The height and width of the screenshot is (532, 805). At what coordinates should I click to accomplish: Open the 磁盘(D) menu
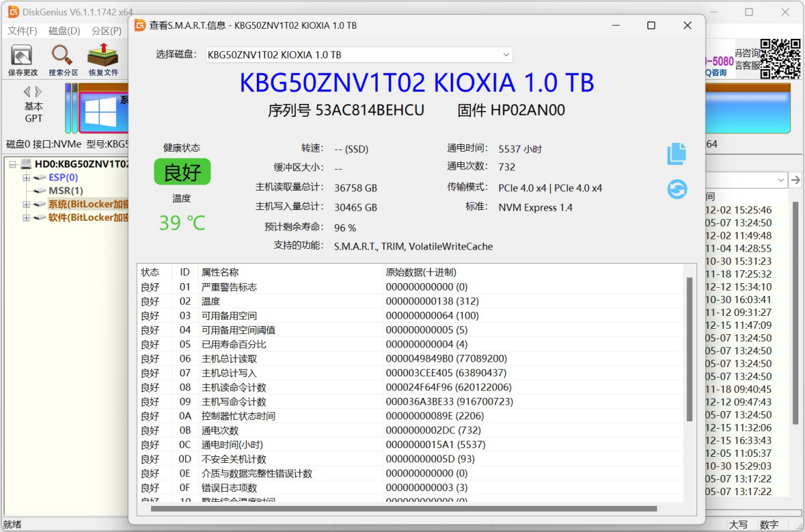point(64,31)
